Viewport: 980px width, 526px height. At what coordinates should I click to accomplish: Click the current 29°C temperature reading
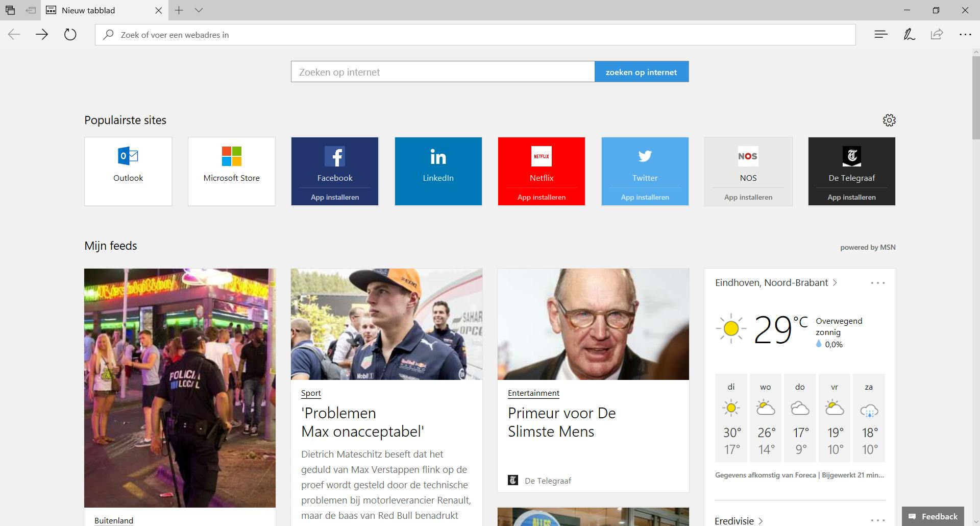[781, 329]
